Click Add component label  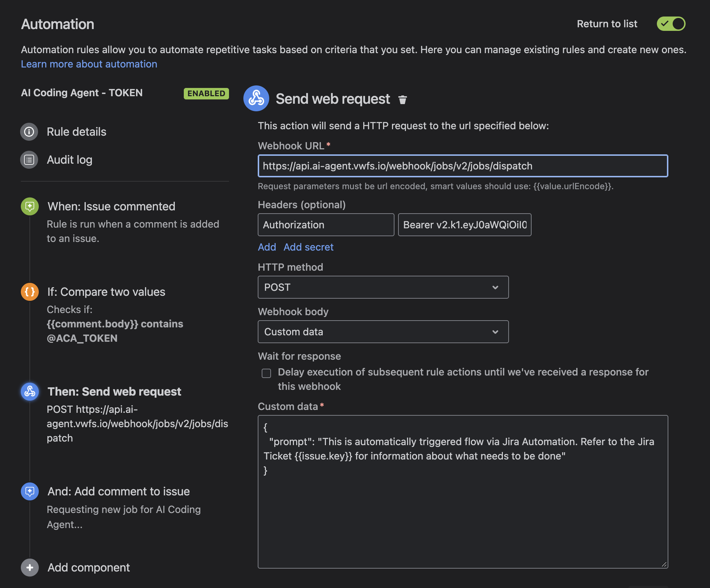(89, 568)
